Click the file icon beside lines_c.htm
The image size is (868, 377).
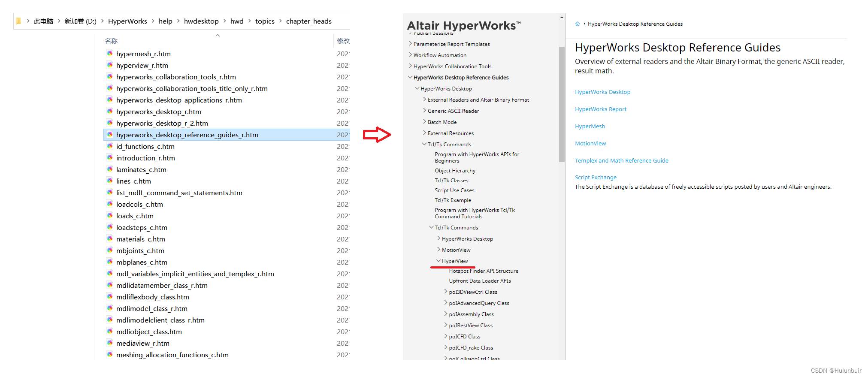pos(110,181)
